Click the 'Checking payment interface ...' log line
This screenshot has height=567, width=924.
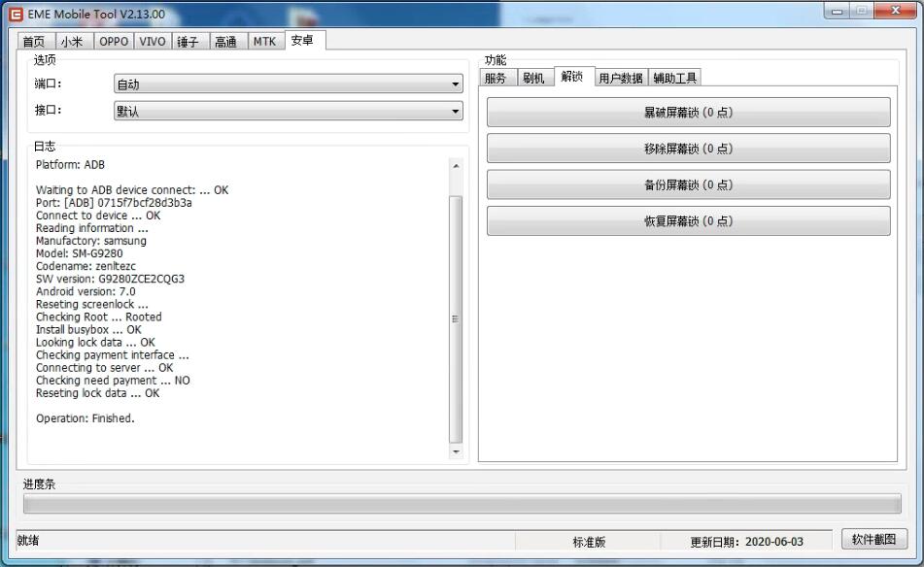[x=112, y=355]
